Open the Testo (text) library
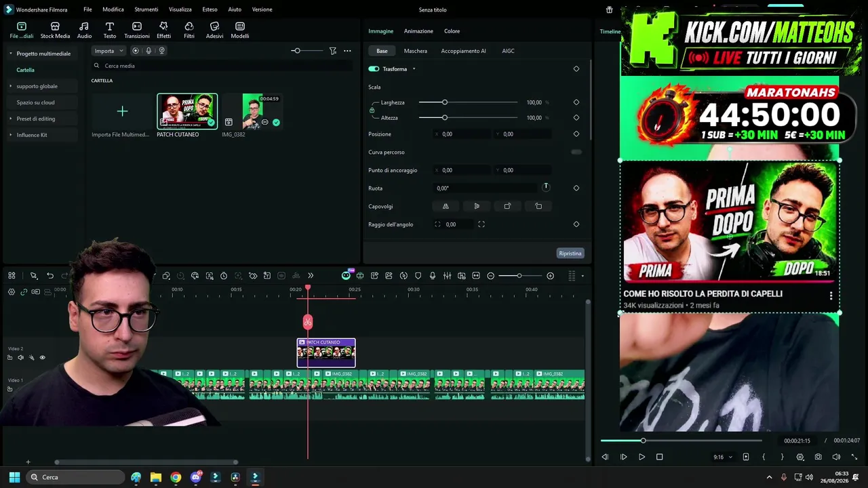 tap(109, 30)
